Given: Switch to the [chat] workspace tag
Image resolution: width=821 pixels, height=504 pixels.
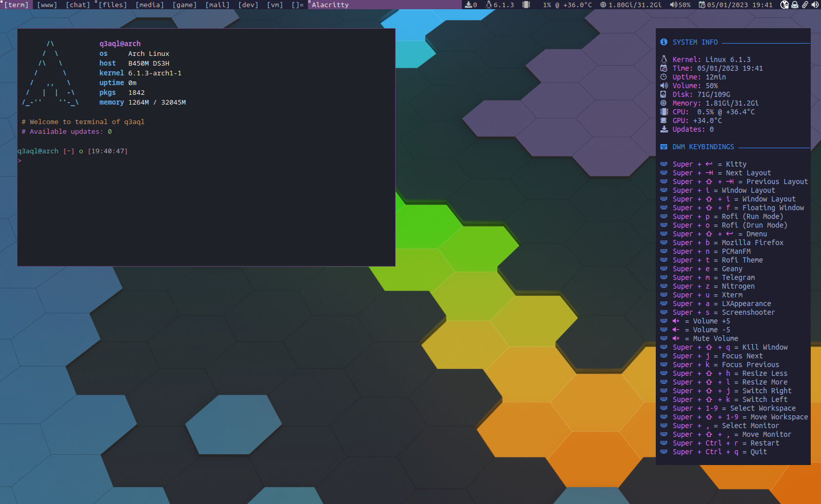Looking at the screenshot, I should (78, 5).
